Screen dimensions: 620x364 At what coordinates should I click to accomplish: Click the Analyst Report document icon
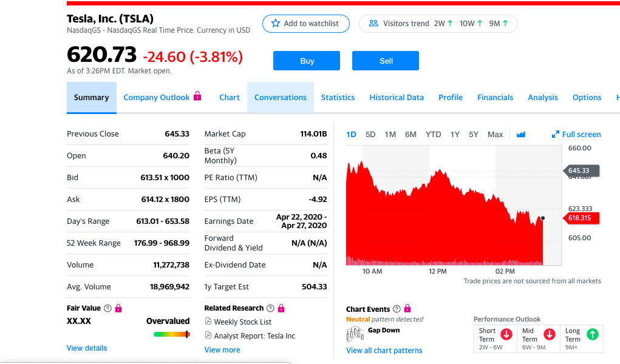point(208,335)
